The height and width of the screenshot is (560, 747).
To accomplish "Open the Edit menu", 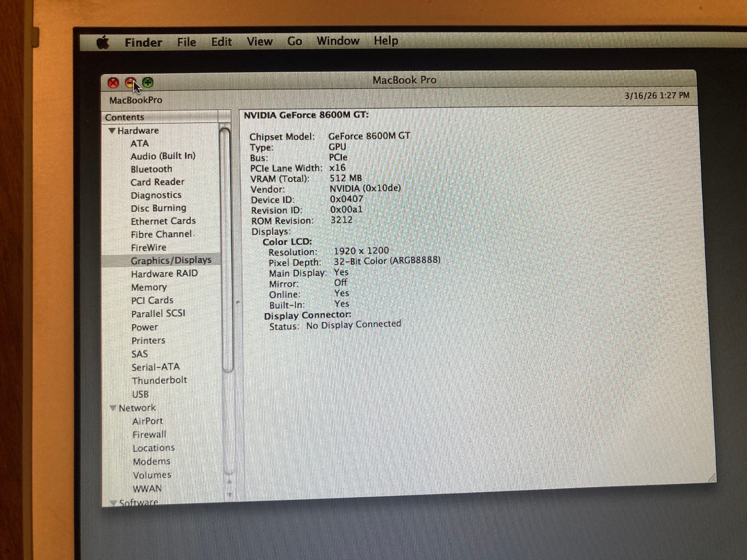I will (x=221, y=42).
